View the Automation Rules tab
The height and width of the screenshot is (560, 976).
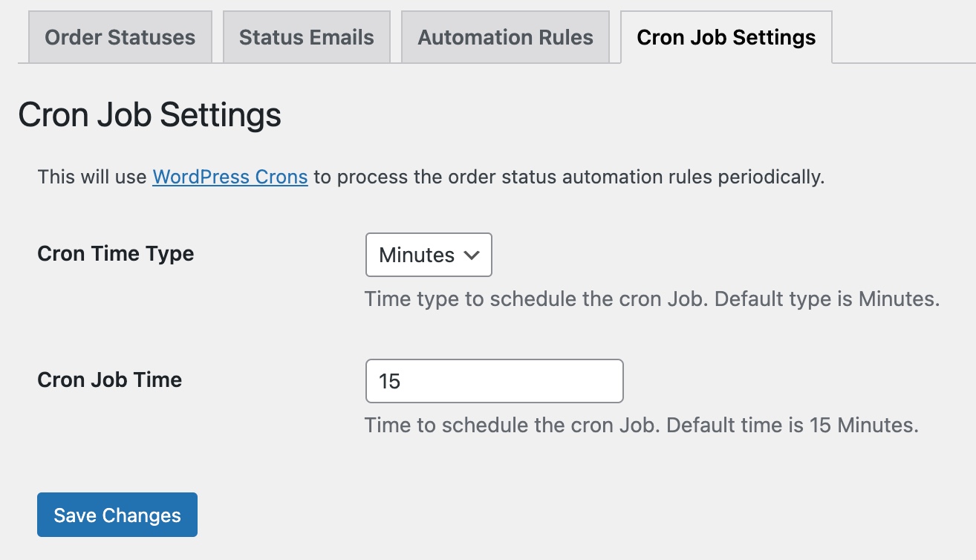click(505, 36)
